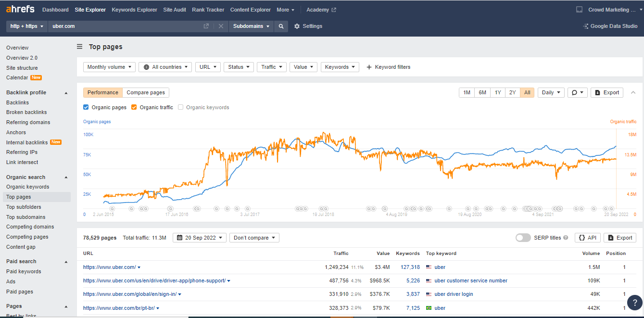Open the Subdomains dropdown
The image size is (644, 318).
pos(251,26)
